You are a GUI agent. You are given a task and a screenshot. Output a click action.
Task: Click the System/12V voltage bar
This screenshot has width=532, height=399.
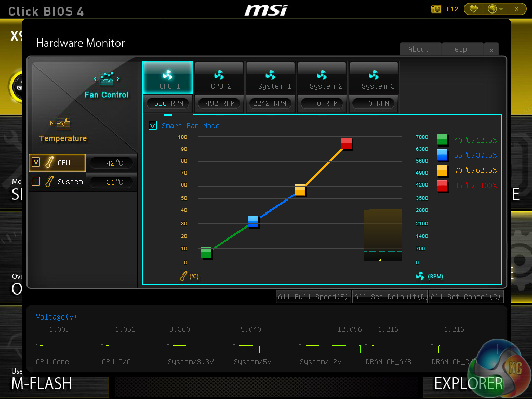pos(330,349)
